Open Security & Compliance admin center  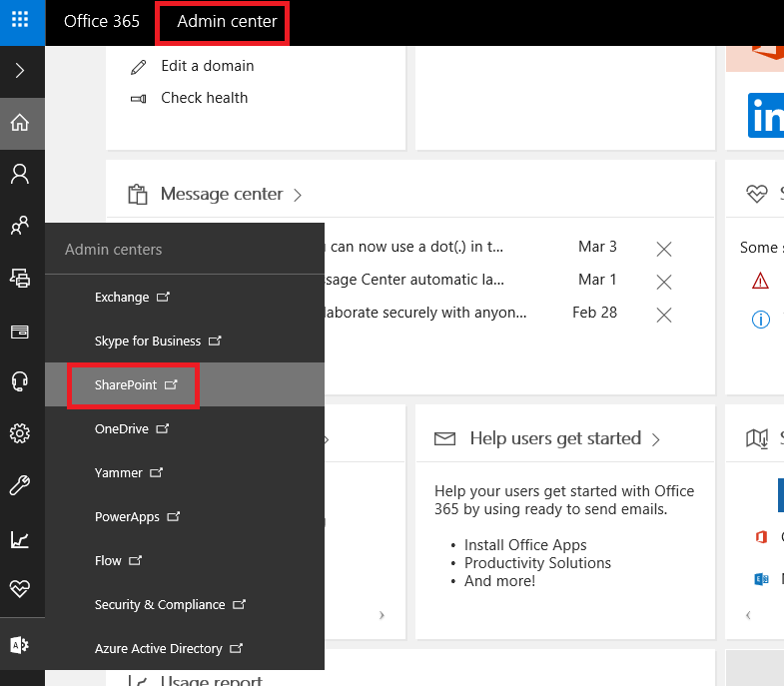click(x=170, y=604)
